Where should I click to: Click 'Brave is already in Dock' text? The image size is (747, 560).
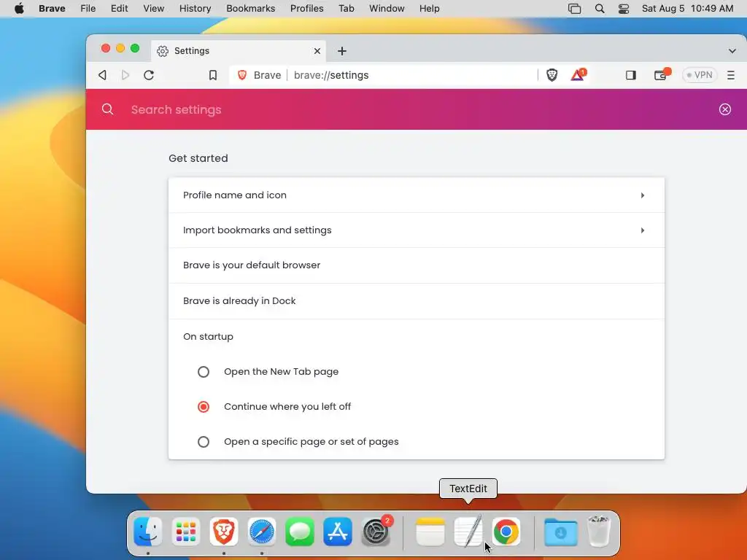239,301
